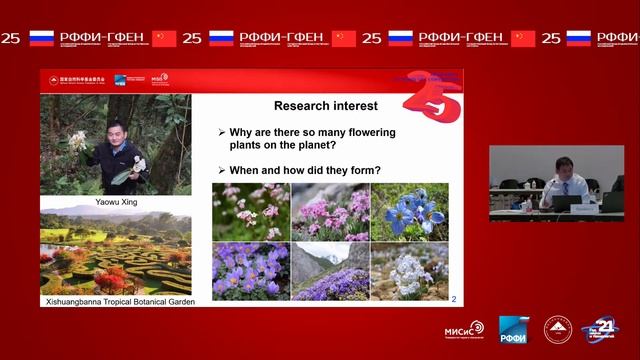Click the 'Research interest' slide title
Screen dimensions: 640x360
[x=326, y=106]
